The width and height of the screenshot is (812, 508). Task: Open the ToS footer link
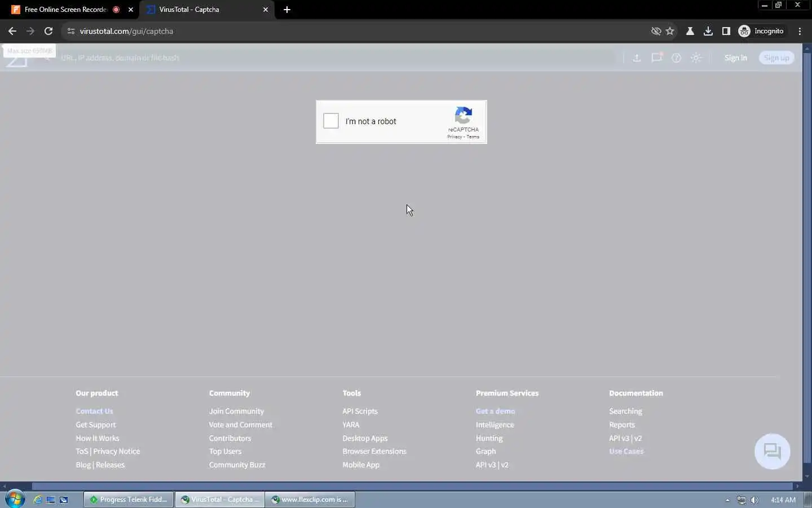tap(82, 452)
